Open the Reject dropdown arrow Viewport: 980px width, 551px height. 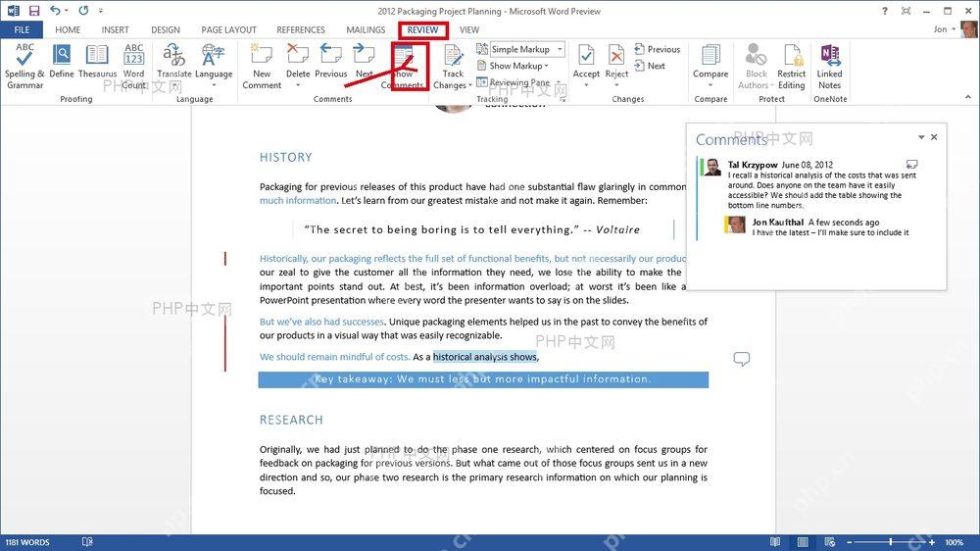(616, 85)
